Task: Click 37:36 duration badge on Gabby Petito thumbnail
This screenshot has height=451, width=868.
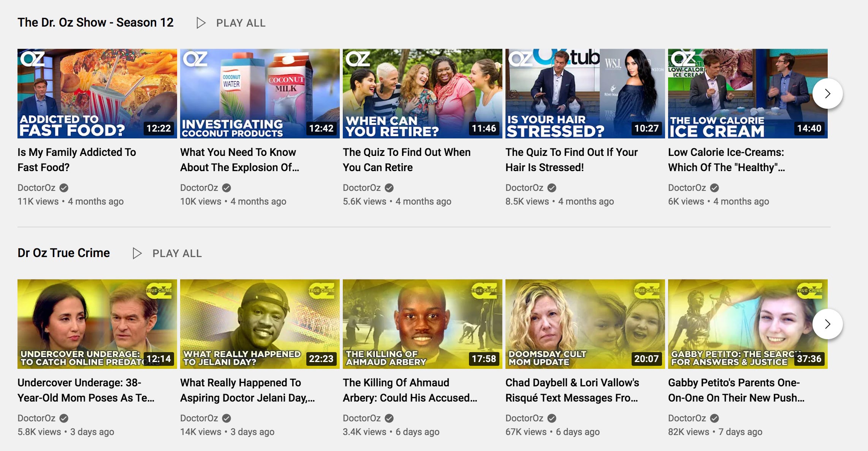Action: point(809,359)
